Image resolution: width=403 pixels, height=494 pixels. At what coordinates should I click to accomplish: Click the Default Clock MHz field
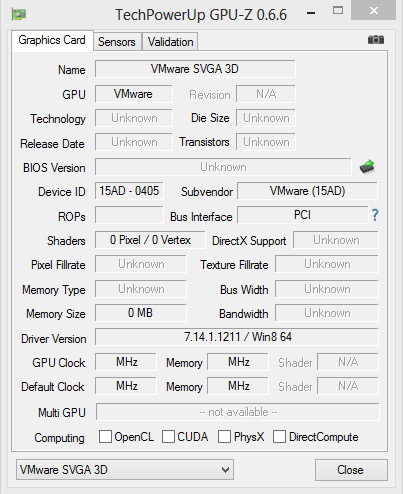[126, 386]
